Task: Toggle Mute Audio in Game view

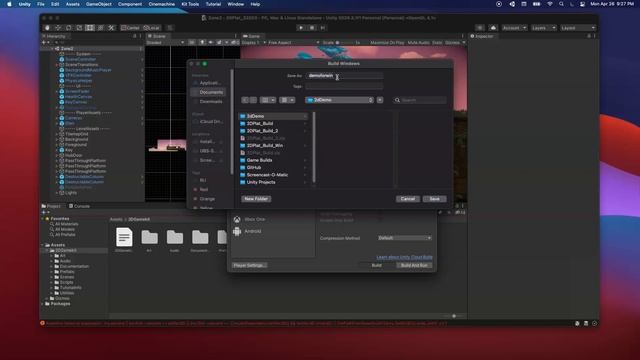Action: pyautogui.click(x=418, y=42)
